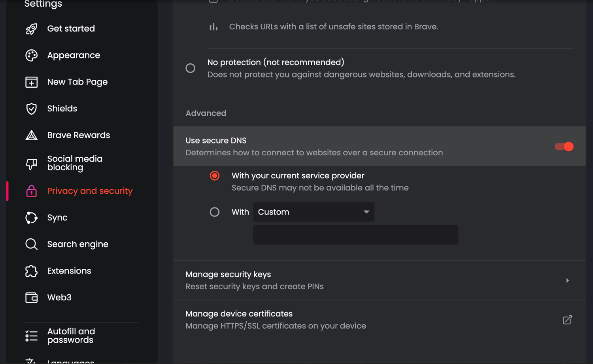Viewport: 593px width, 364px height.
Task: Open Extensions settings
Action: coord(69,271)
